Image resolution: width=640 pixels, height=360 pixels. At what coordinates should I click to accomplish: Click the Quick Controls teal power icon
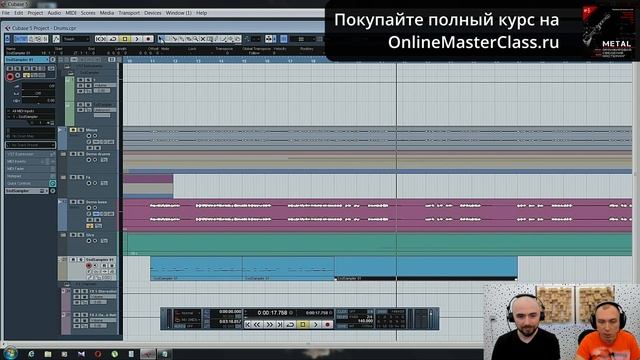tap(52, 184)
